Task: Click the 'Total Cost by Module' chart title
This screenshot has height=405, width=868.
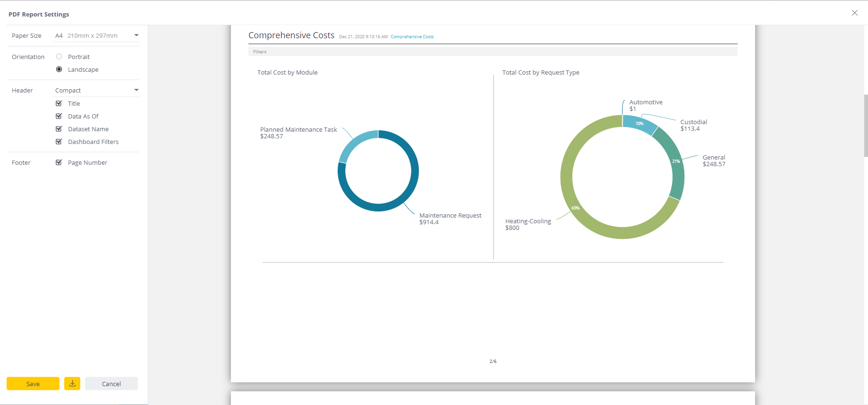Action: click(x=287, y=72)
